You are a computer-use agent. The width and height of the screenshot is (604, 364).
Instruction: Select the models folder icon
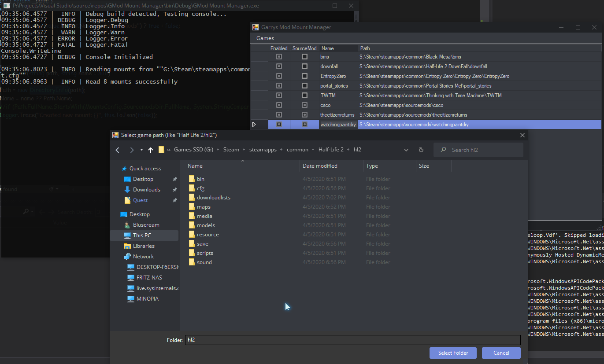192,225
